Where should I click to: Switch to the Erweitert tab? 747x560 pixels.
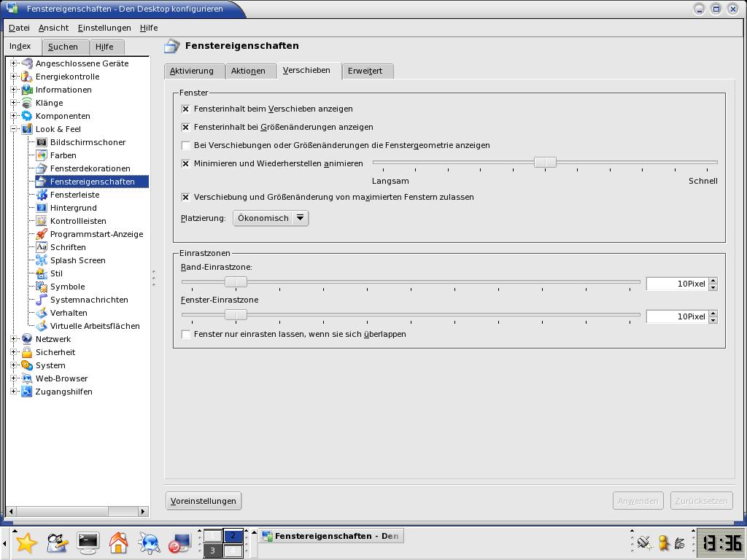coord(368,71)
